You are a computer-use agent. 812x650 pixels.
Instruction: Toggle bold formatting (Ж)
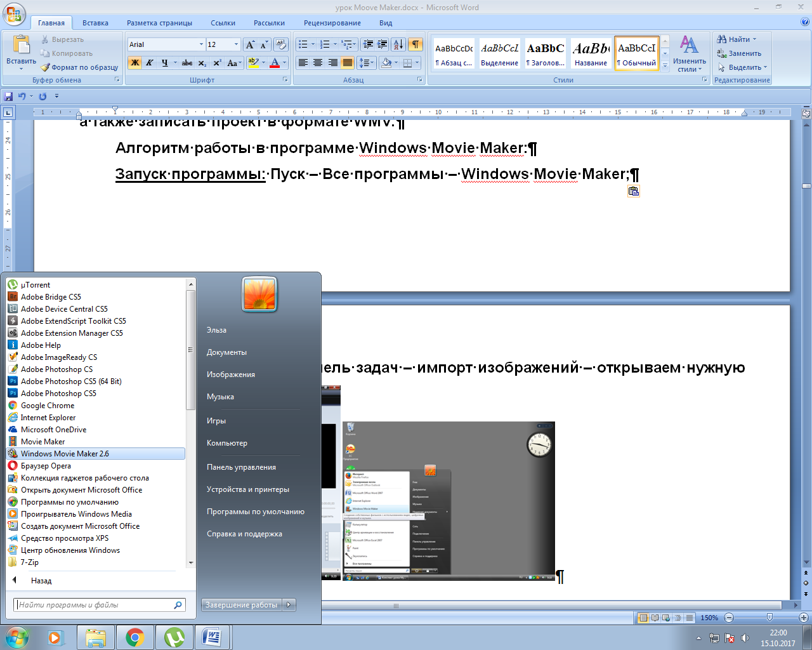(x=134, y=63)
